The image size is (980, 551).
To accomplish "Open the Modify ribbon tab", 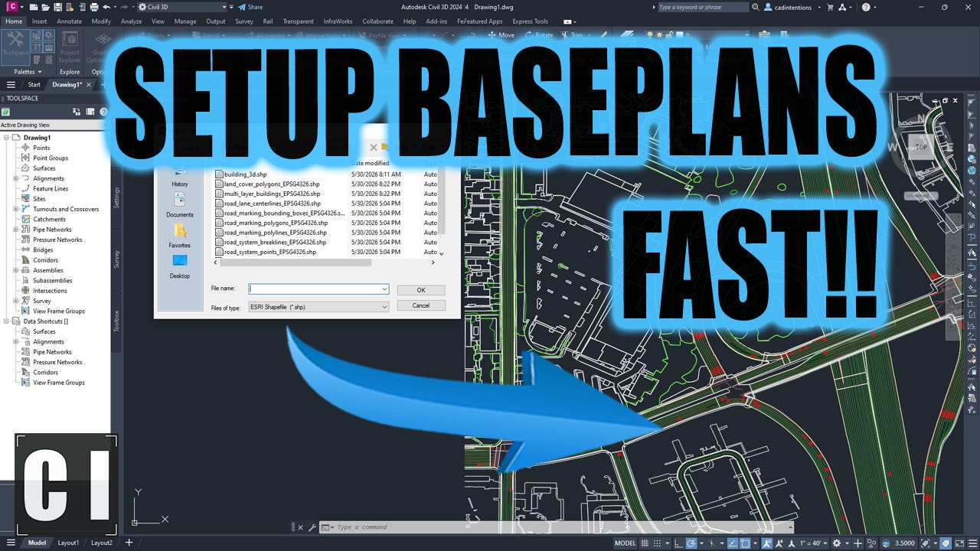I will [101, 21].
